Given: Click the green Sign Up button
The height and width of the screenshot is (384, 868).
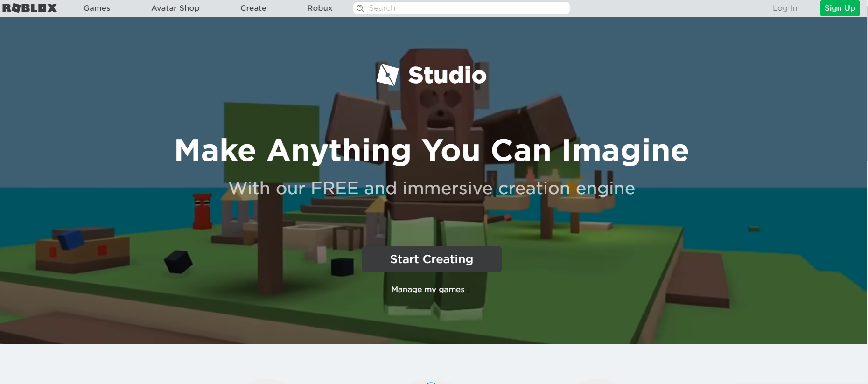Looking at the screenshot, I should point(840,8).
